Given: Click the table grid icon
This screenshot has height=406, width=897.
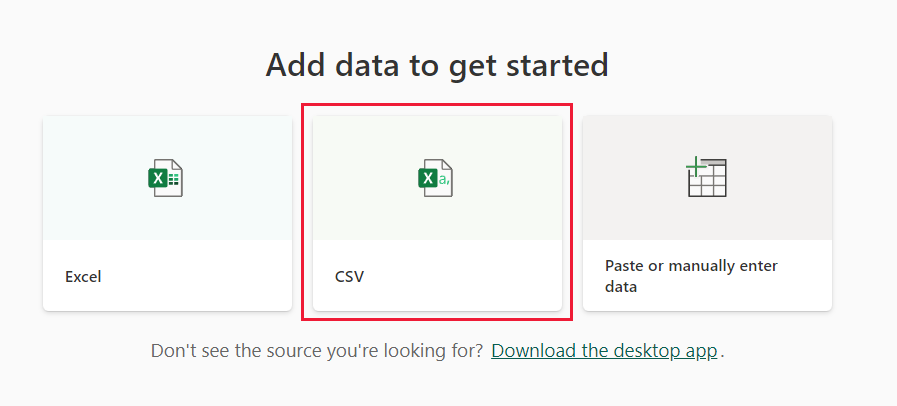Looking at the screenshot, I should coord(707,178).
